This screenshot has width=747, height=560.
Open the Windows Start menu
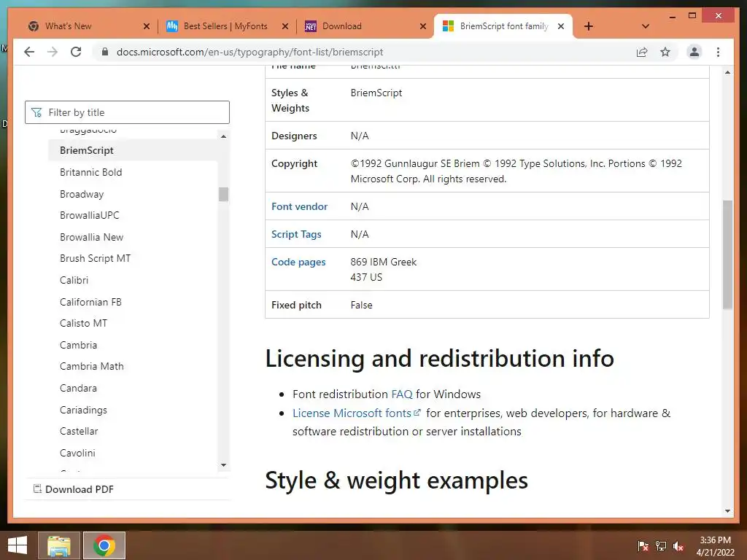pos(18,545)
